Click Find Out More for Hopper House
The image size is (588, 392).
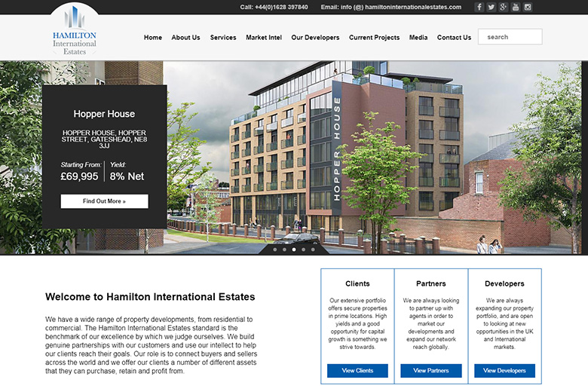[x=105, y=201]
